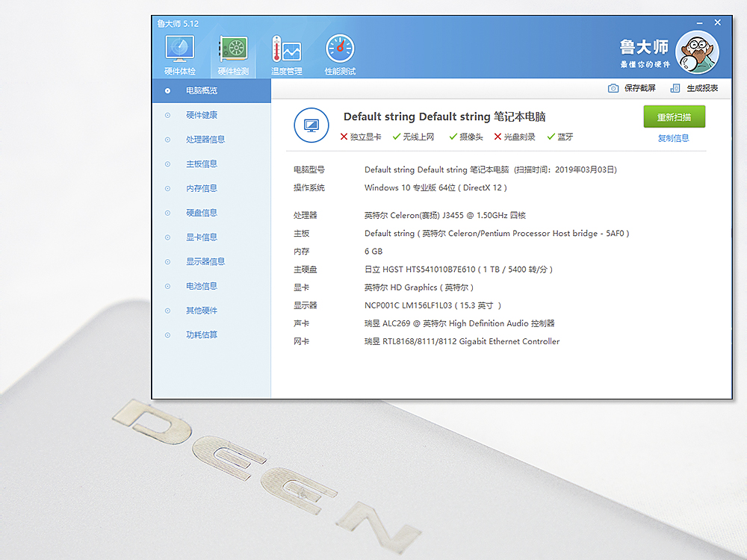The image size is (747, 560).
Task: Close the 鲁大师 window
Action: pyautogui.click(x=717, y=22)
